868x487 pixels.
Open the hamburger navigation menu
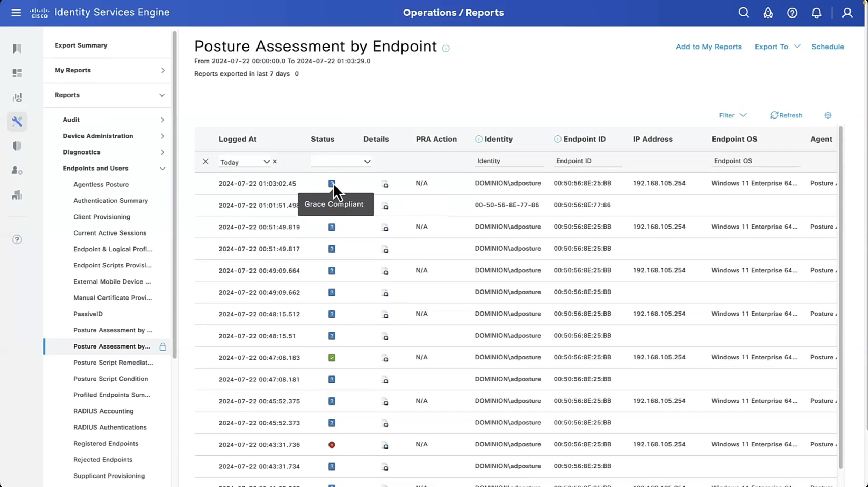[16, 13]
